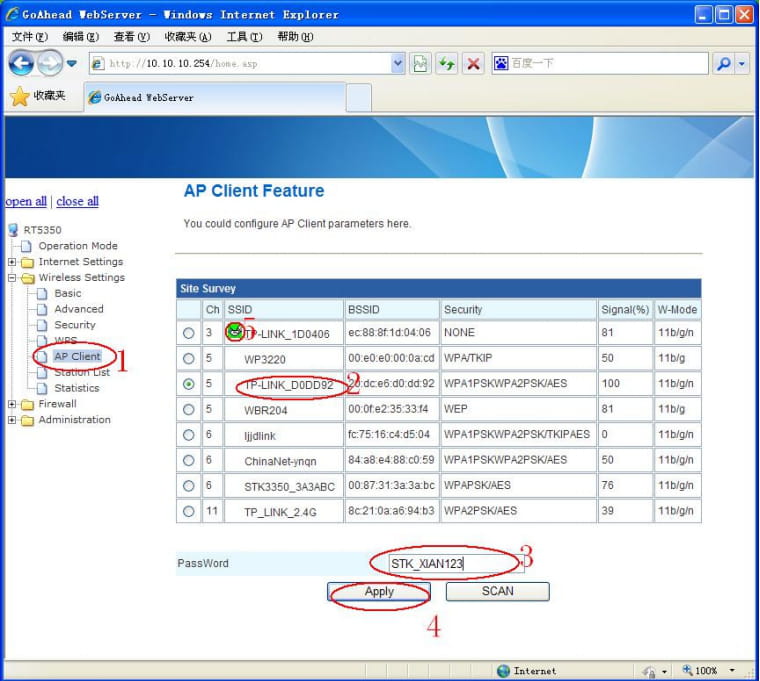Click the green Refresh arrows icon
The image size is (760, 681).
(446, 63)
